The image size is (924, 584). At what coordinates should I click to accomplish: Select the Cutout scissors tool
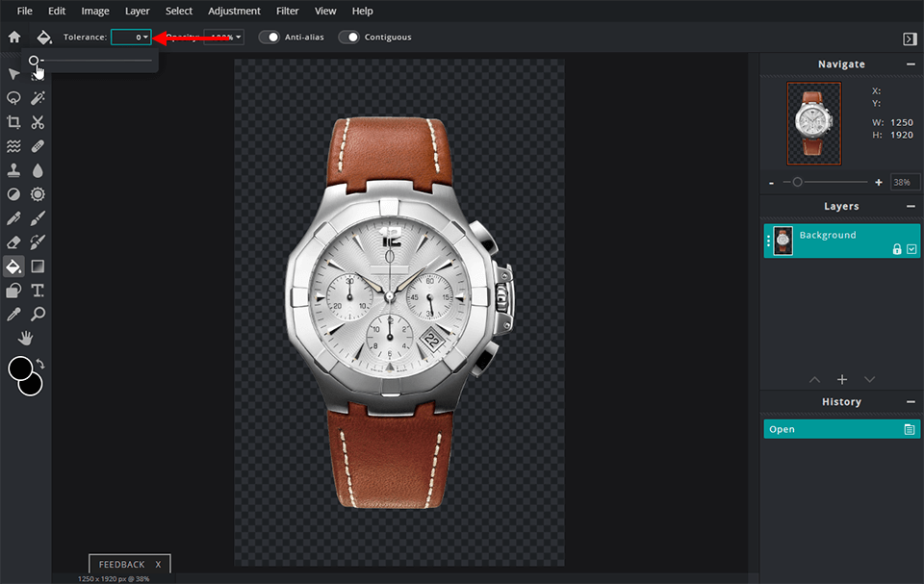[x=38, y=122]
